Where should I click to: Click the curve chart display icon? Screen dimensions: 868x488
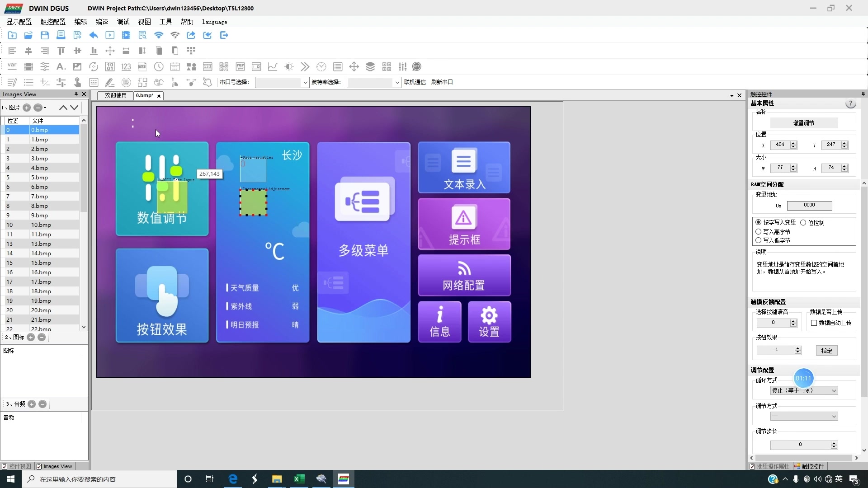273,67
